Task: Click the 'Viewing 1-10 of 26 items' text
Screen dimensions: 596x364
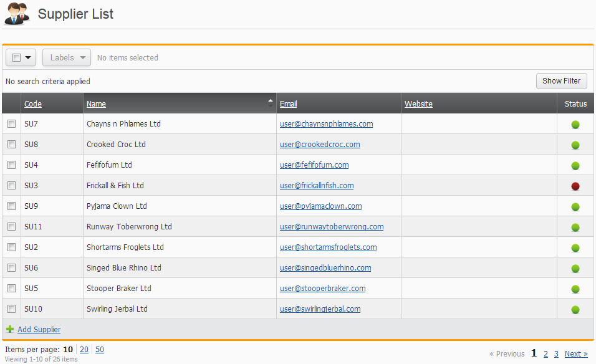Action: point(41,359)
